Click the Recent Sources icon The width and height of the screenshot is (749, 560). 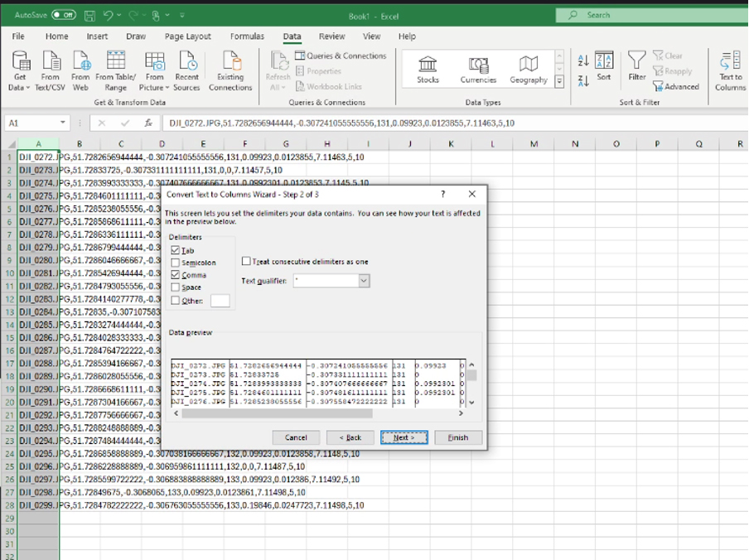[186, 70]
